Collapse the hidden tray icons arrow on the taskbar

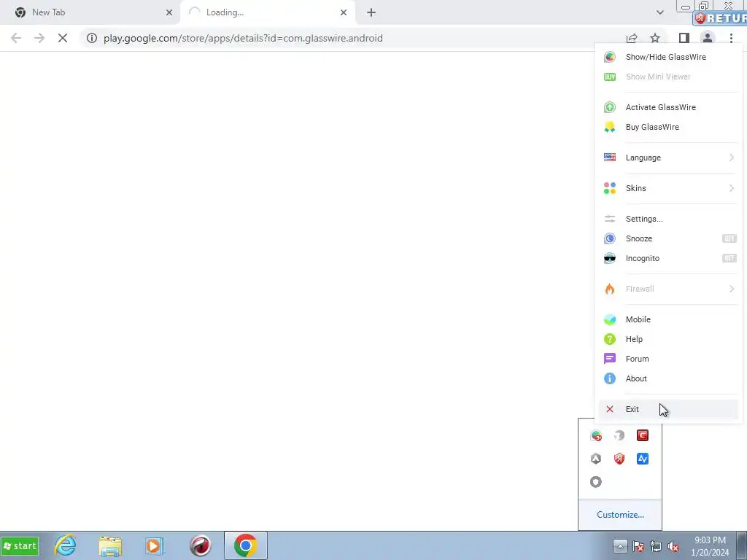pyautogui.click(x=620, y=545)
